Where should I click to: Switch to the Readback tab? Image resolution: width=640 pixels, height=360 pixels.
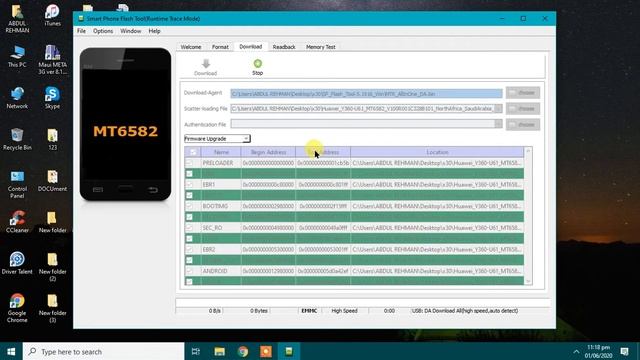pos(284,47)
